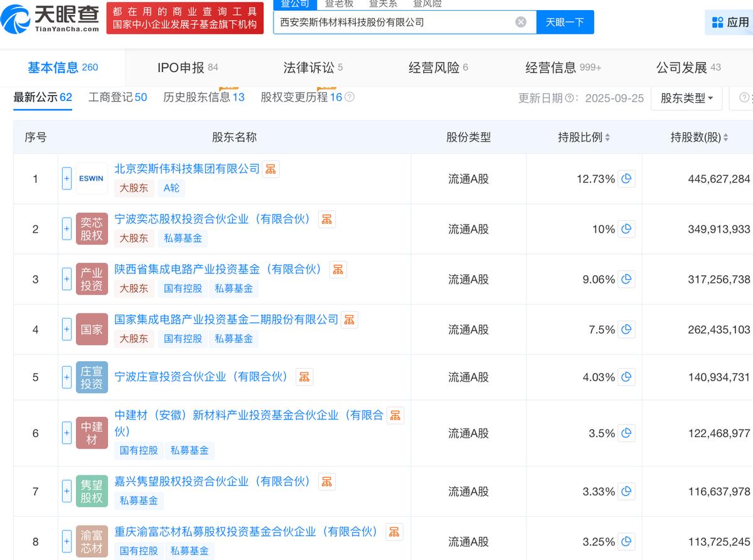
Task: Expand row 3 陕西省集成电路产业投资基金
Action: click(x=67, y=279)
